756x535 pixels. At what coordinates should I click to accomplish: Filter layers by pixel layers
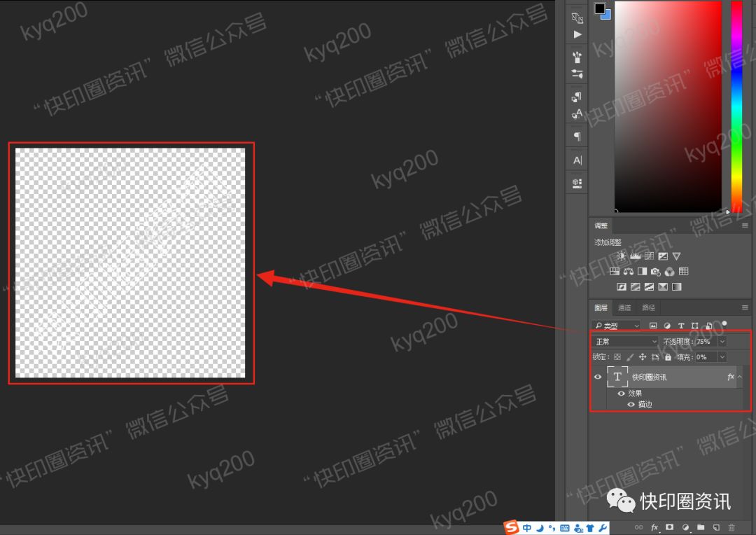[x=653, y=326]
